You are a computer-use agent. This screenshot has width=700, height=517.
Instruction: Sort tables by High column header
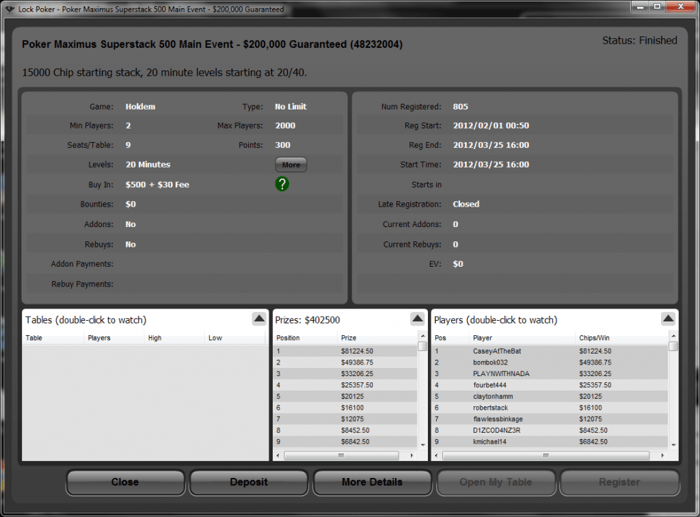[x=174, y=338]
